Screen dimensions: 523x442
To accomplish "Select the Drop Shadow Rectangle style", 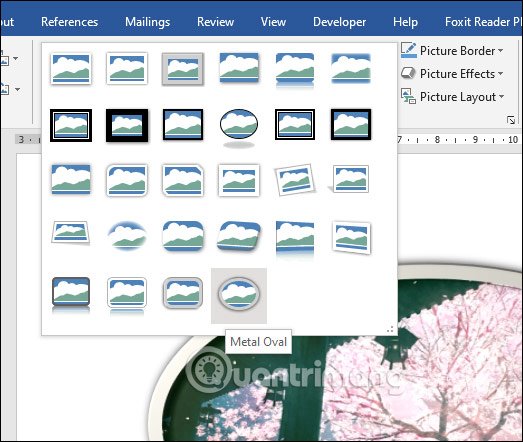I will tap(239, 68).
